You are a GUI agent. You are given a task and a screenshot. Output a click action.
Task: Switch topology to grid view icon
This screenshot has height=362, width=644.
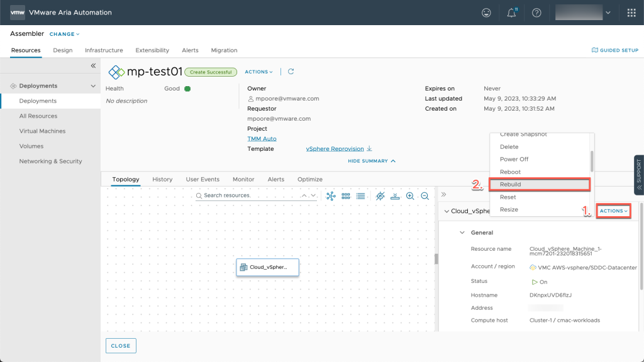click(346, 196)
